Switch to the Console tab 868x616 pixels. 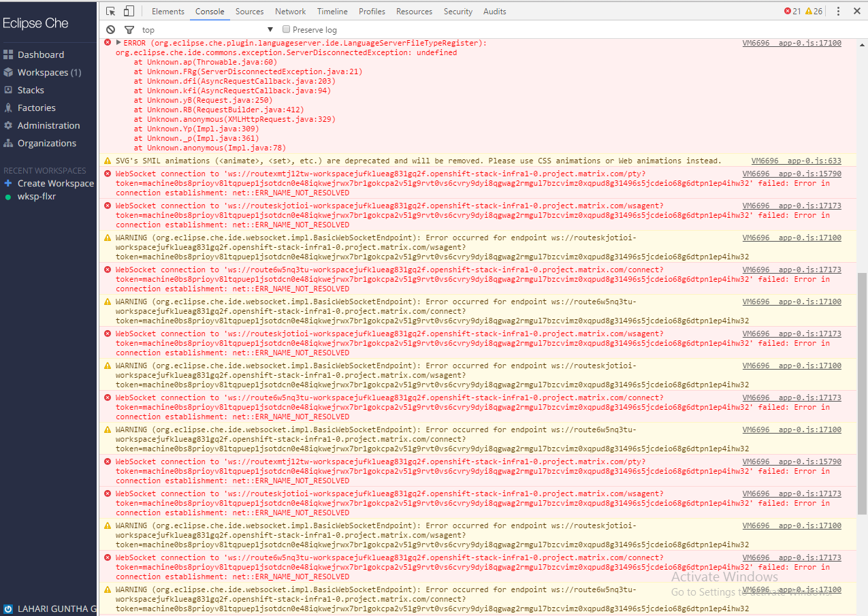(x=210, y=11)
